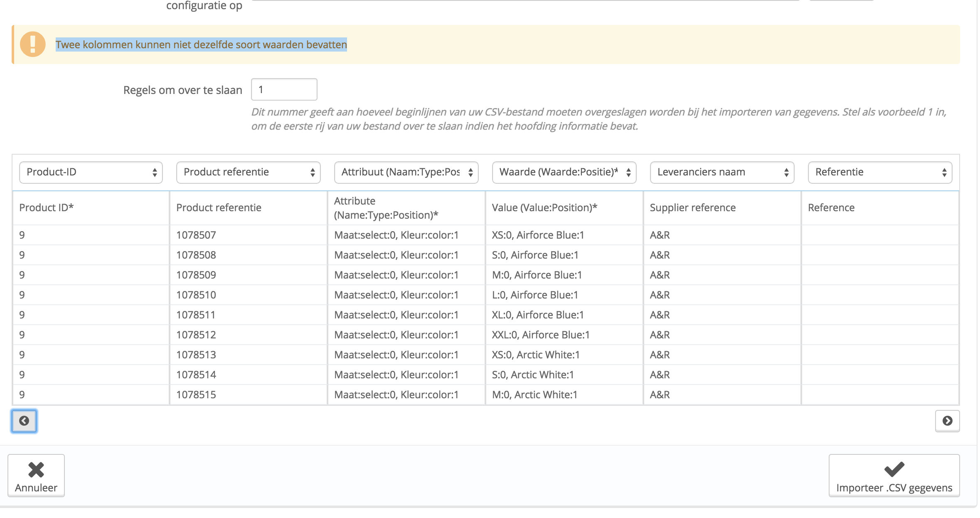Image resolution: width=980 pixels, height=518 pixels.
Task: Open the Waarde (Waarde:Positie) dropdown
Action: click(564, 172)
